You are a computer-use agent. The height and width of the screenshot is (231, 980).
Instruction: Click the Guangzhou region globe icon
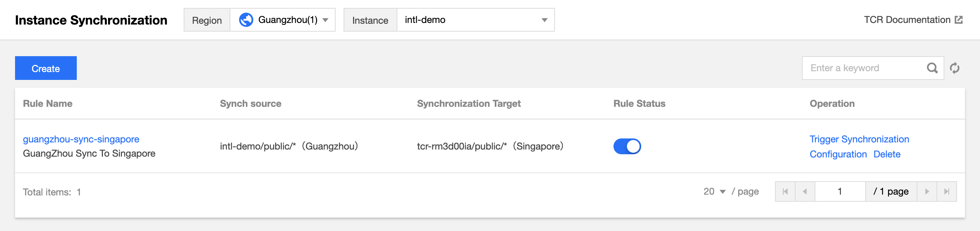(246, 20)
